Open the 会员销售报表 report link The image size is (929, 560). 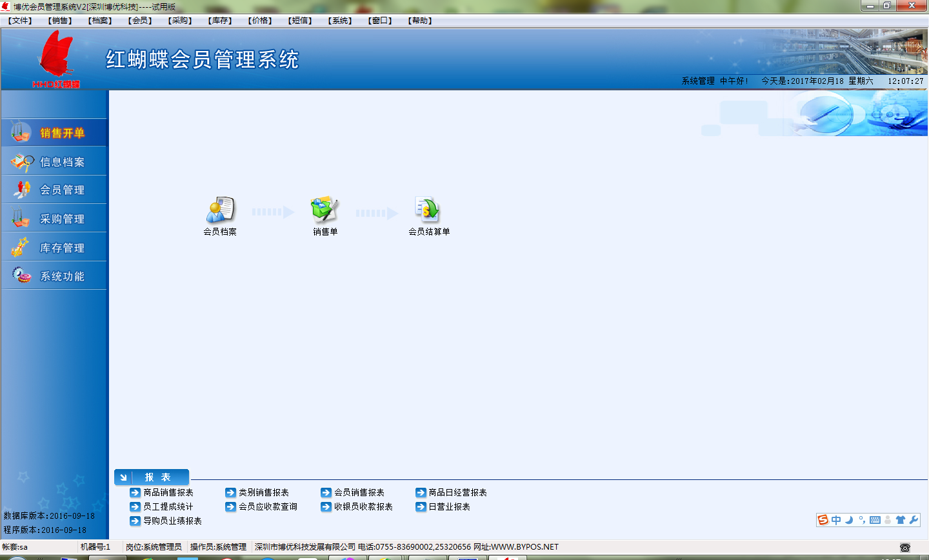pyautogui.click(x=352, y=492)
